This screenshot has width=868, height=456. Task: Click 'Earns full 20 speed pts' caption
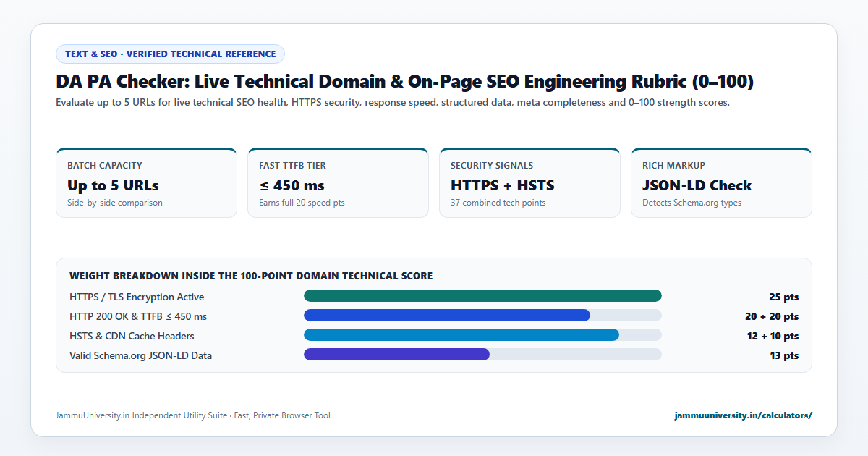pyautogui.click(x=302, y=203)
